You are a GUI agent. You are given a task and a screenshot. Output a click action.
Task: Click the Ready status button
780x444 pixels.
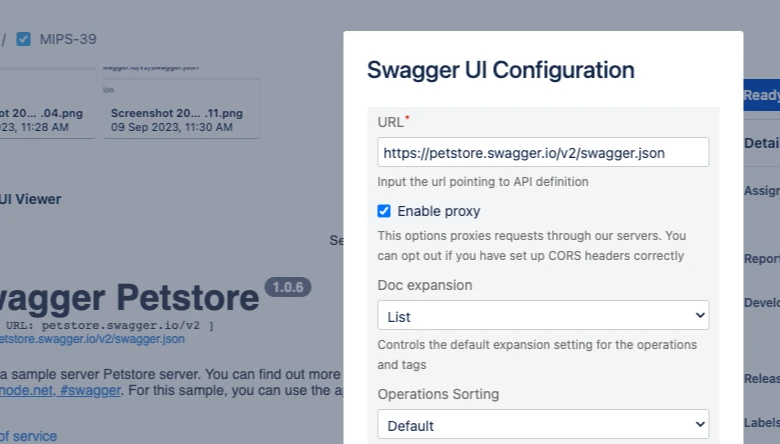pos(762,95)
